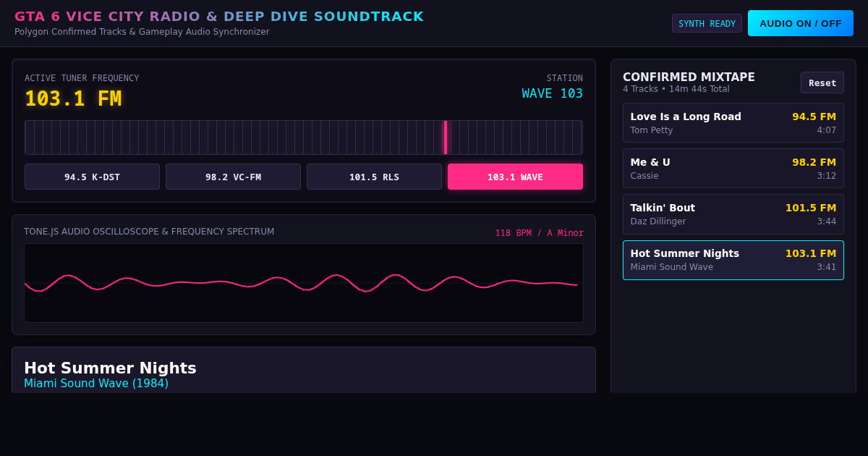Screen dimensions: 868x456
Task: Click the Polygon Confirmed Tracks subtitle
Action: click(x=142, y=32)
